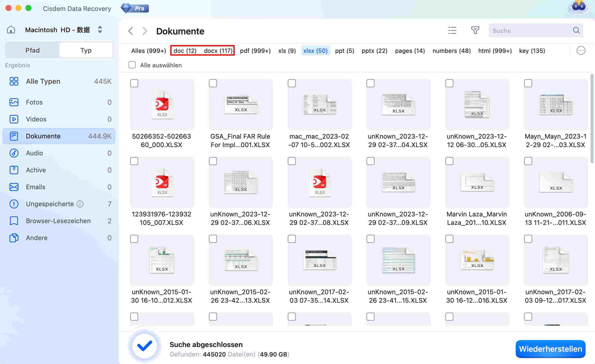This screenshot has height=364, width=595.
Task: Enable the Alle auswählen checkbox
Action: (132, 65)
